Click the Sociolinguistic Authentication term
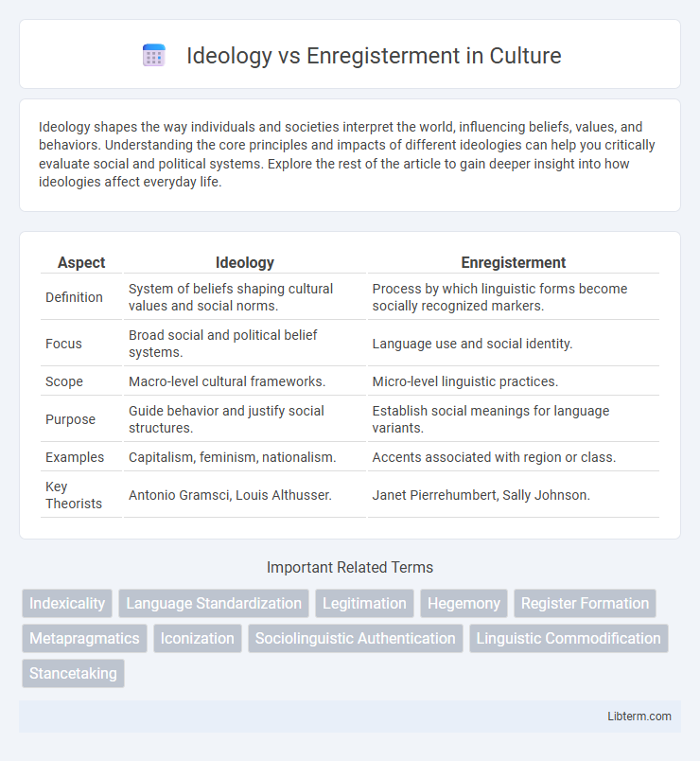This screenshot has height=761, width=700. (x=355, y=638)
